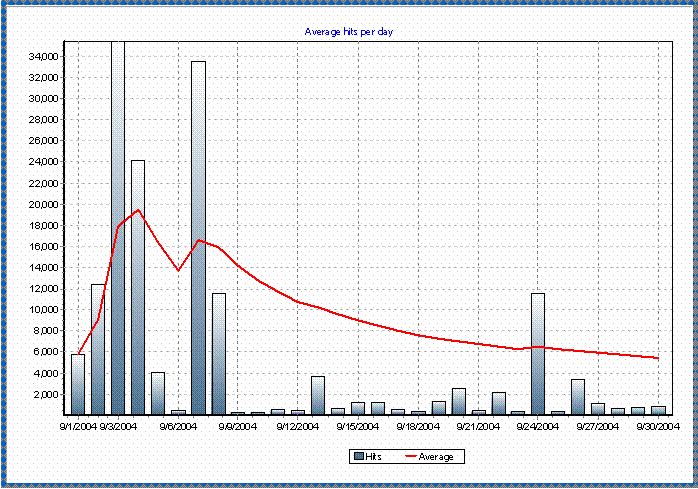Click the y-axis value 8,000

[46, 331]
